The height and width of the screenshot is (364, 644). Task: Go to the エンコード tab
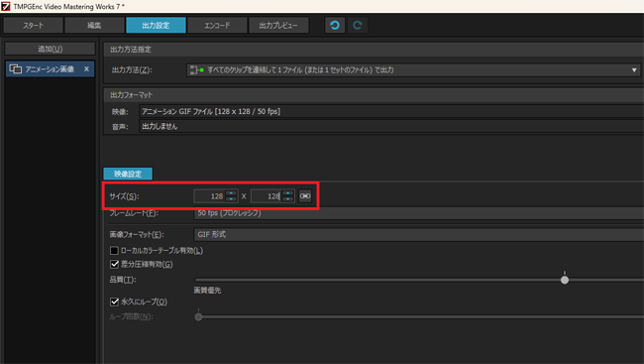pyautogui.click(x=217, y=25)
